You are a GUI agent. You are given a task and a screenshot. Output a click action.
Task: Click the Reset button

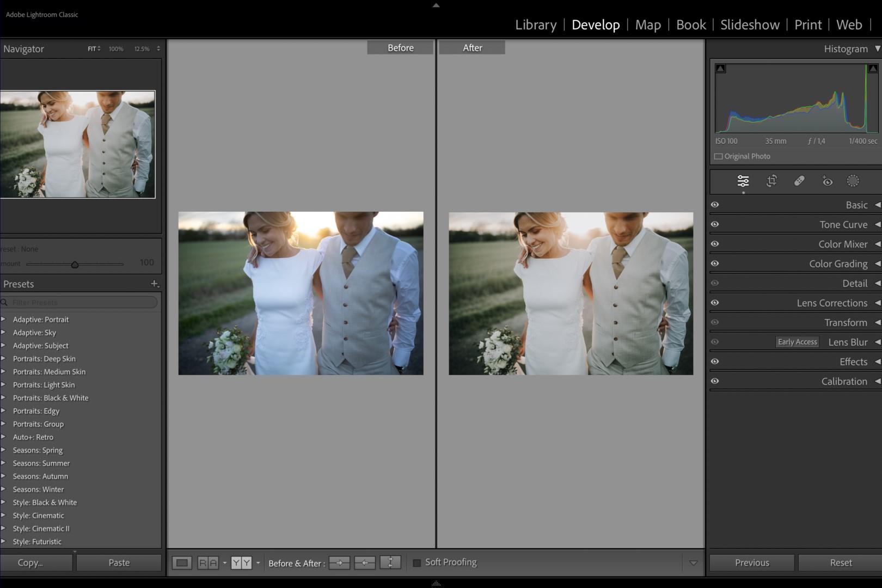841,563
